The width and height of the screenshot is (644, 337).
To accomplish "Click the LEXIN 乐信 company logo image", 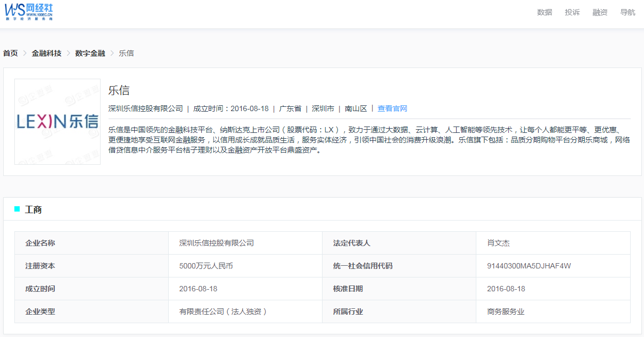I will [x=57, y=122].
